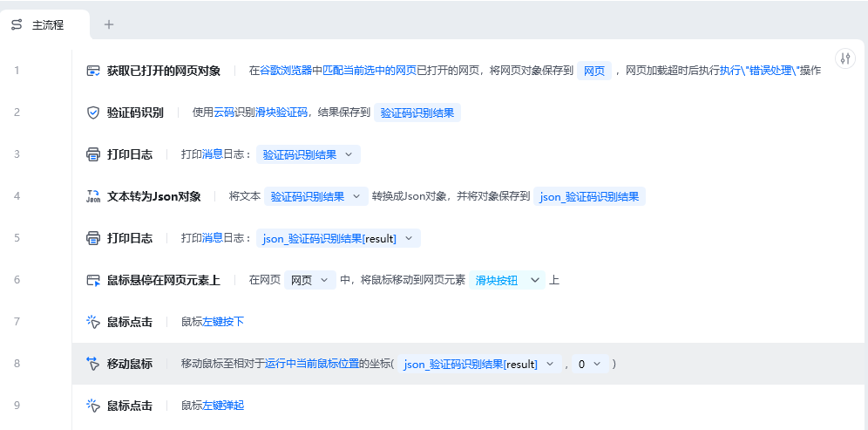Select the 验证码识别 step title

[135, 113]
